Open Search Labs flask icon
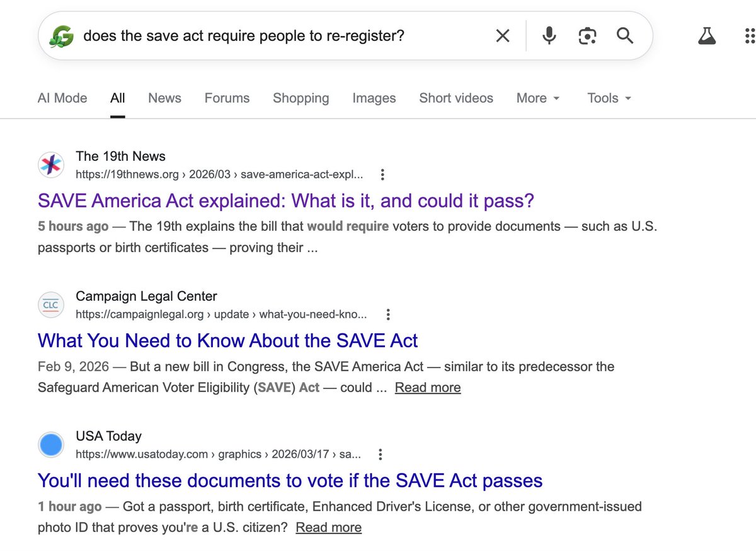This screenshot has height=551, width=756. 707,36
